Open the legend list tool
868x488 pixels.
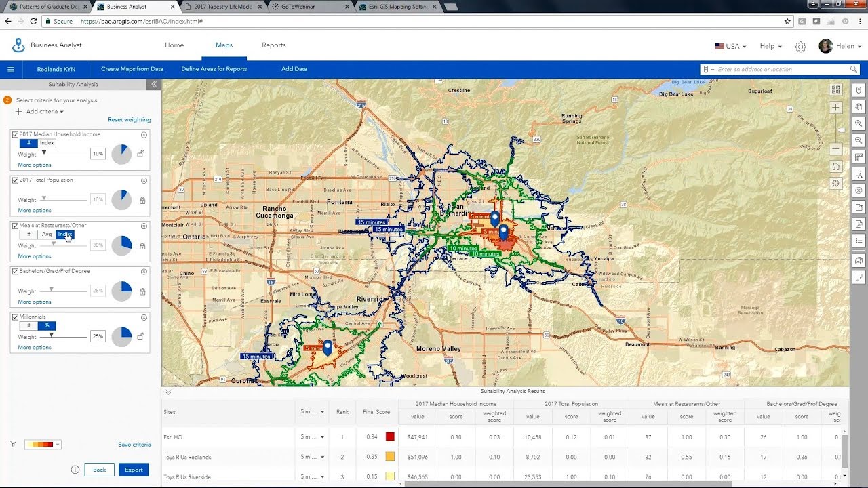tap(859, 241)
